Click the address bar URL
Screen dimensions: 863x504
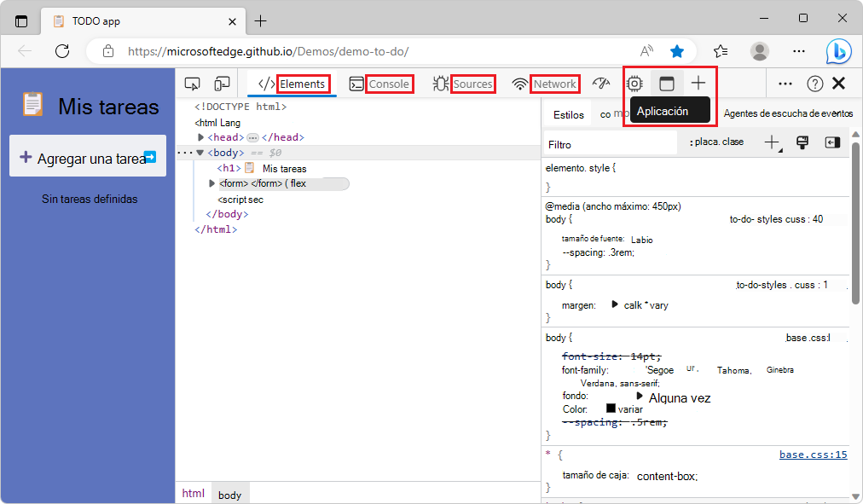[268, 52]
